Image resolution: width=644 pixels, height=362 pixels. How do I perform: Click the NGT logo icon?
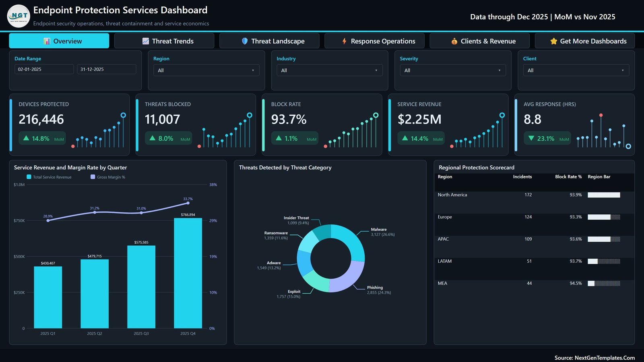pyautogui.click(x=19, y=16)
